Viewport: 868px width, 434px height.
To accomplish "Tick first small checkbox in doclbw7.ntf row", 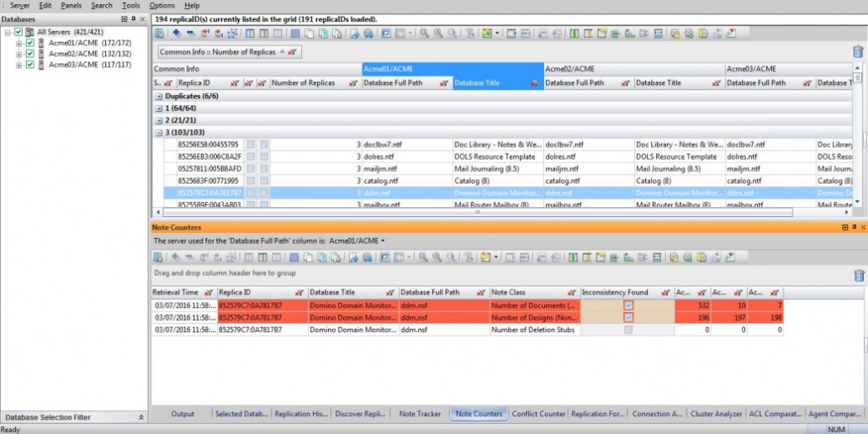I will point(251,145).
